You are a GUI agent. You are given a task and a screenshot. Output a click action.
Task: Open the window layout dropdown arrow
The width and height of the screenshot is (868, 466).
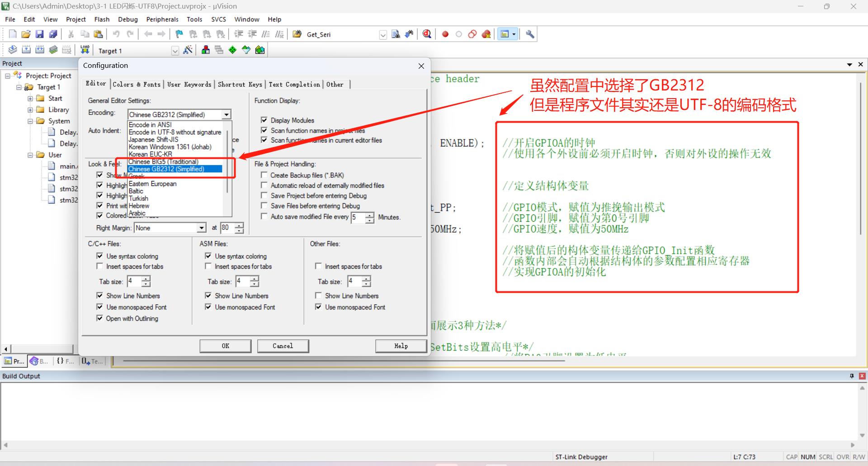[x=514, y=34]
